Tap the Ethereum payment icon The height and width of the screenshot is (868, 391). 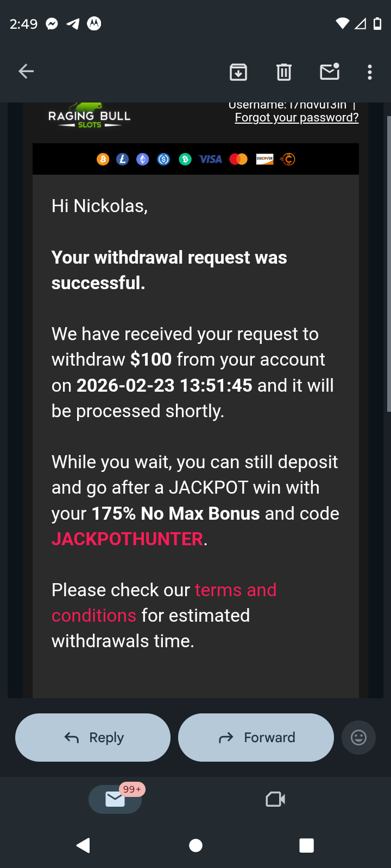pyautogui.click(x=143, y=159)
